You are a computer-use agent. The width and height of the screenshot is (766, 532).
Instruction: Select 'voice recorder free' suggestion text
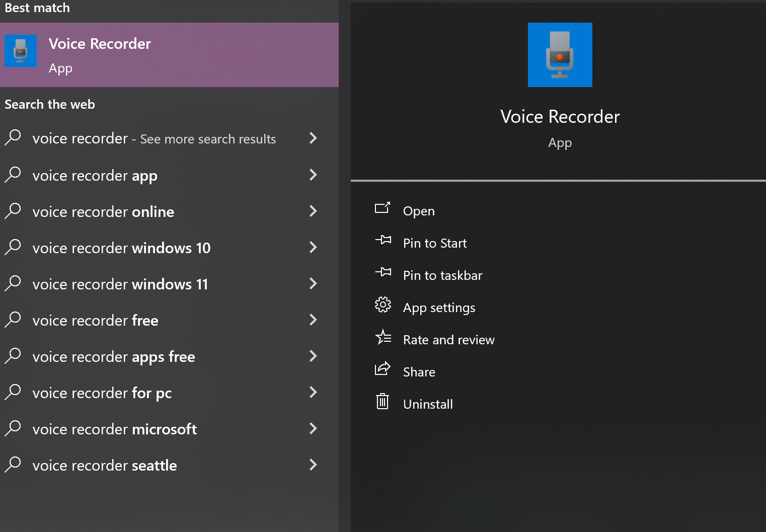[x=95, y=321]
